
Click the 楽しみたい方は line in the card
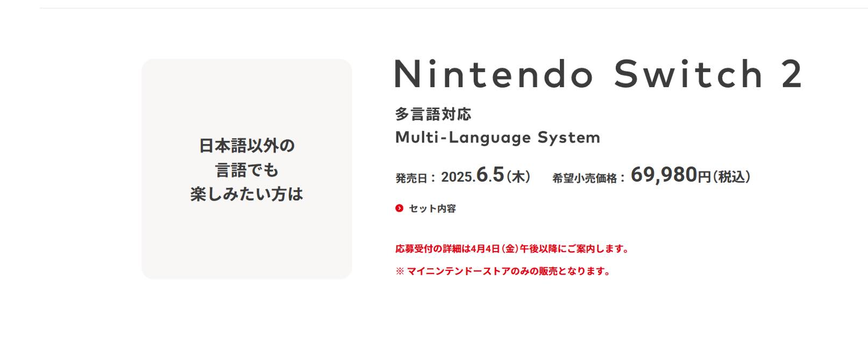click(247, 194)
